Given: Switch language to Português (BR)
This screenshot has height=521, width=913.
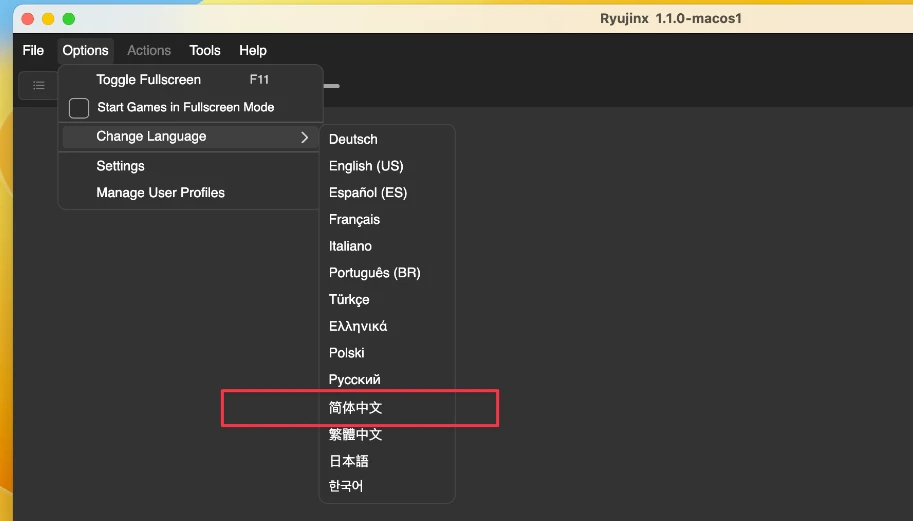Looking at the screenshot, I should (x=387, y=273).
